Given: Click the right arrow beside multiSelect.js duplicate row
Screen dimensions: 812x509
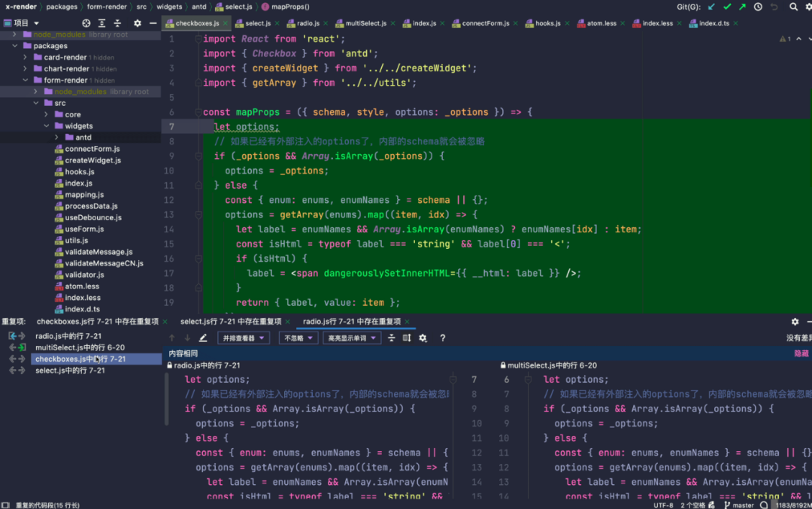Looking at the screenshot, I should (22, 347).
